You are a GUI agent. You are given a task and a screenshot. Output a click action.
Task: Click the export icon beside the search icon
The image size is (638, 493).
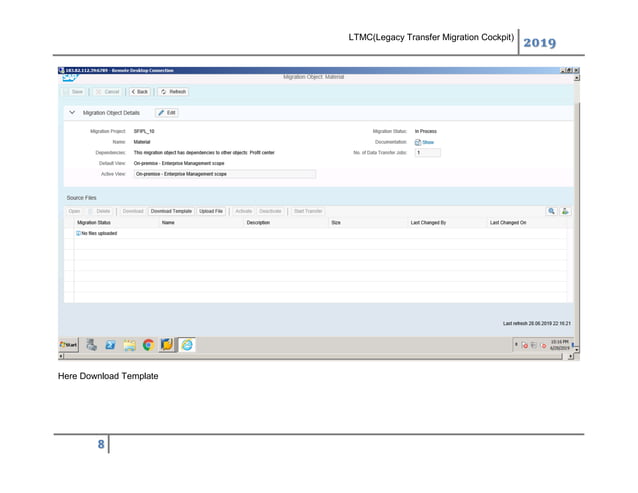[564, 211]
